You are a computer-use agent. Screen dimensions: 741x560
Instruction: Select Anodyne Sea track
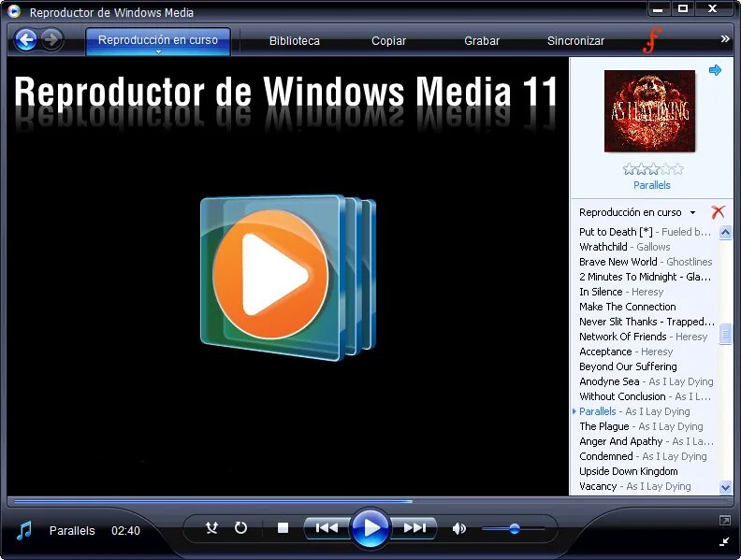point(645,381)
